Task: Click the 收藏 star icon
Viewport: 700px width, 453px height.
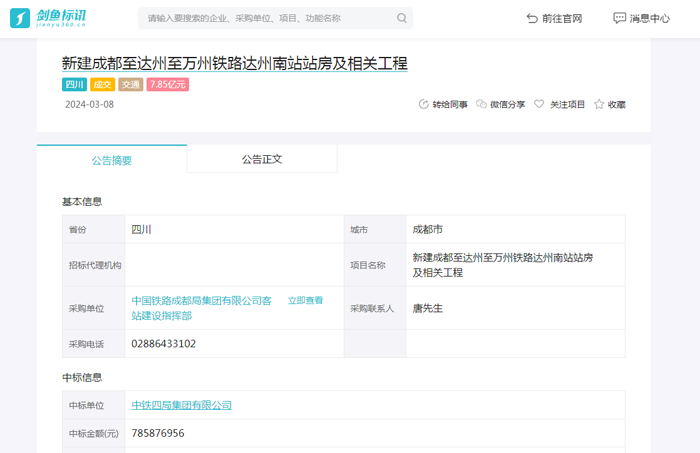Action: 599,104
